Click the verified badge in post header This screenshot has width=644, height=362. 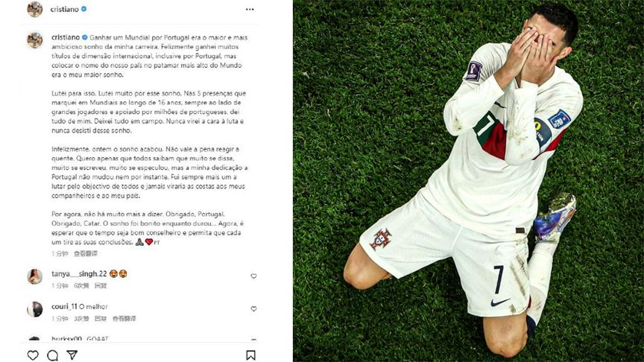(83, 9)
